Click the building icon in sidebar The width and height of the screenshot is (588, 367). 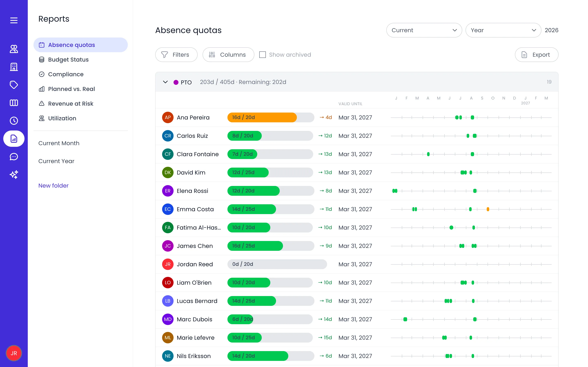14,67
